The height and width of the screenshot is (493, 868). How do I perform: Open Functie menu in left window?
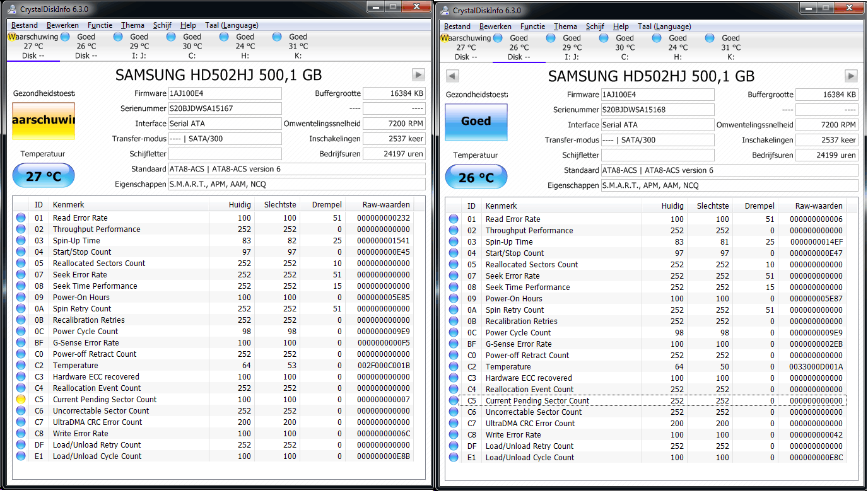point(100,25)
